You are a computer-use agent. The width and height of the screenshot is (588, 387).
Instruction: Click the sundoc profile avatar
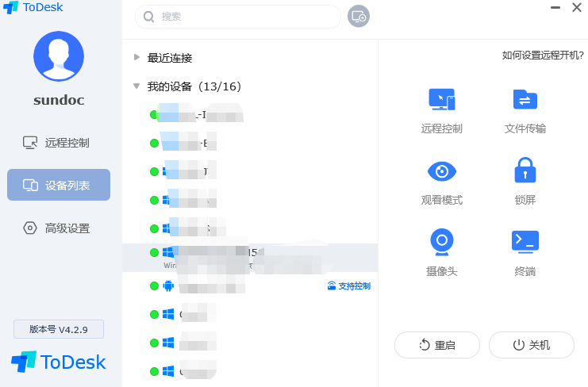59,56
